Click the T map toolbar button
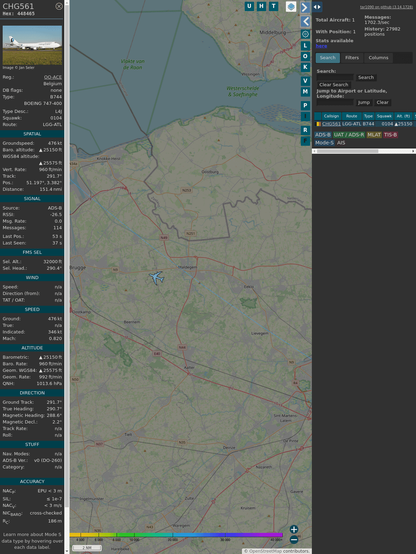The width and height of the screenshot is (416, 554). click(273, 6)
